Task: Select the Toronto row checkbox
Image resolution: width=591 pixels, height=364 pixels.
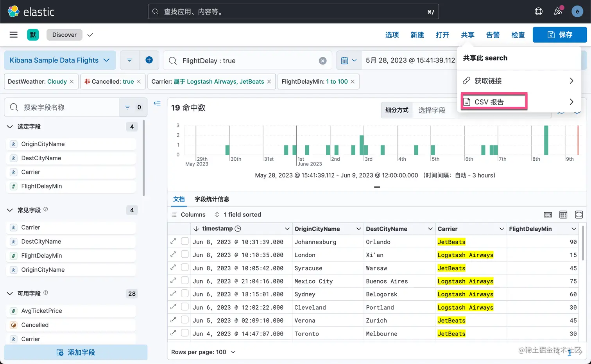Action: (x=185, y=333)
